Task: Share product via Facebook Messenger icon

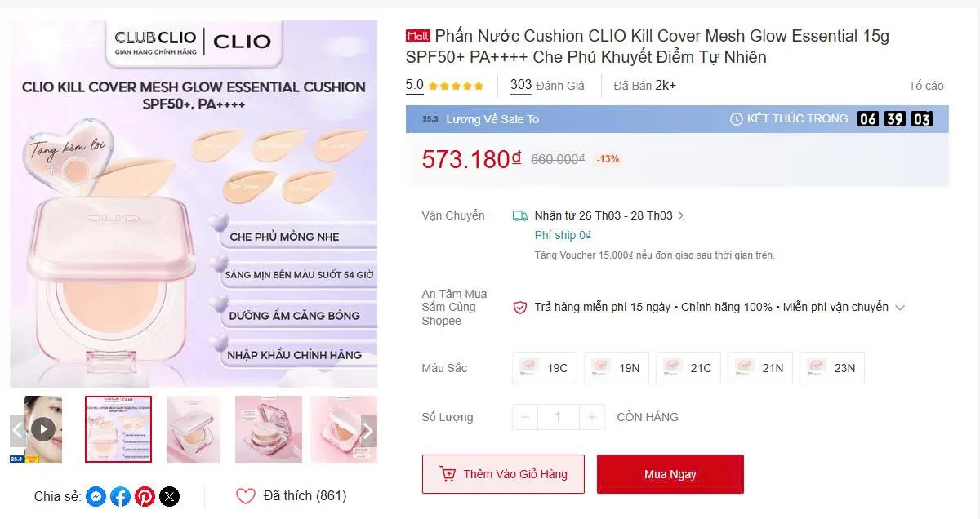Action: [96, 495]
